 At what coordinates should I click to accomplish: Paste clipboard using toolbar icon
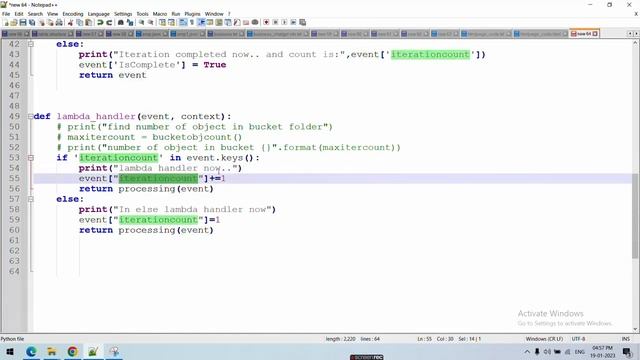coord(89,22)
